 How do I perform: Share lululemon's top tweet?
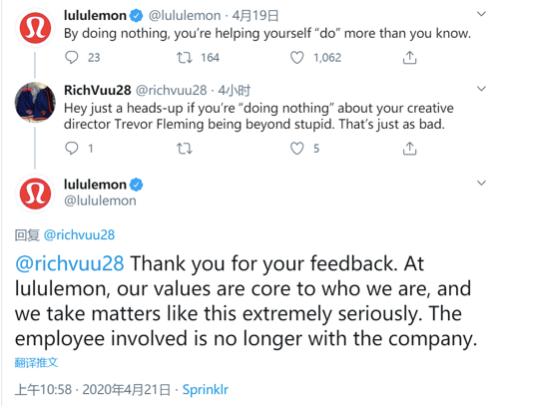(x=409, y=58)
